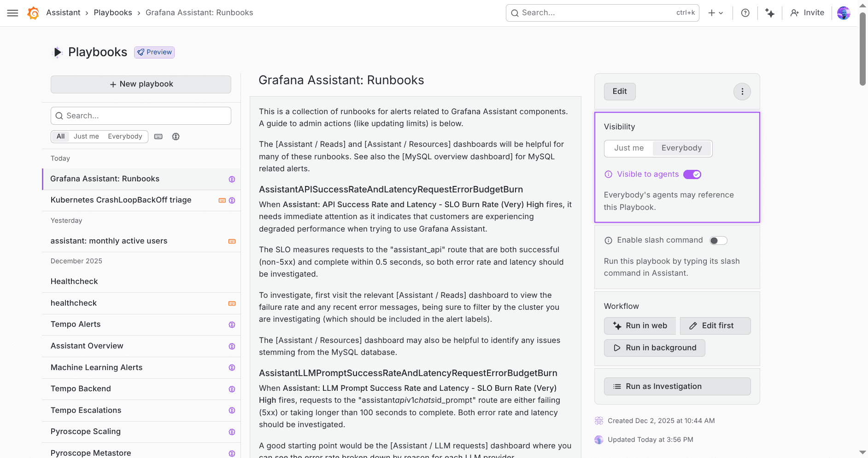Open the help question mark icon
868x458 pixels.
coord(745,13)
